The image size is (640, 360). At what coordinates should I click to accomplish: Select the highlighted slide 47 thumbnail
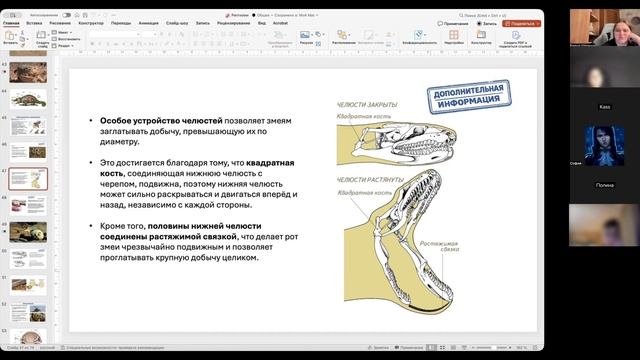tap(28, 179)
